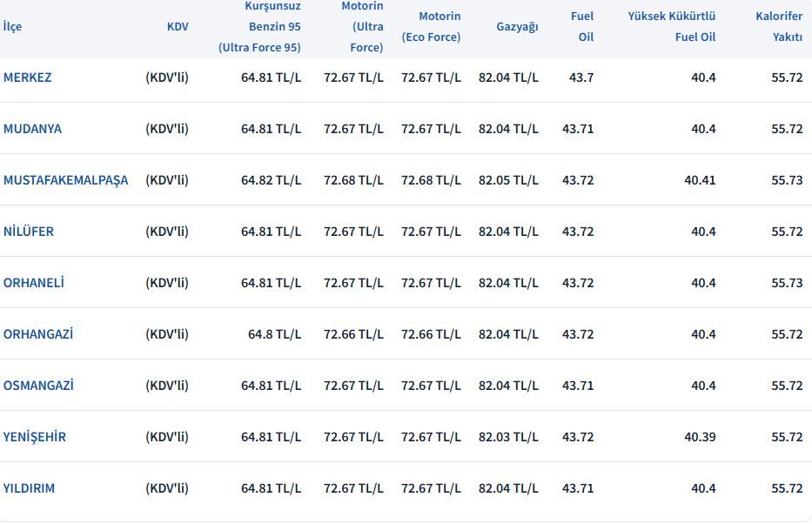
Task: Click the İlçe column header
Action: coord(13,27)
